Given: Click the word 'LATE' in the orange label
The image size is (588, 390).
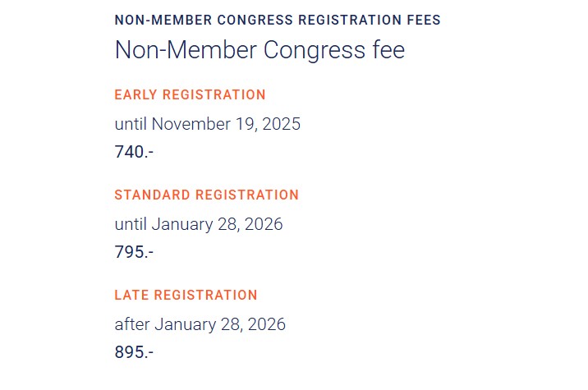Looking at the screenshot, I should point(131,296).
